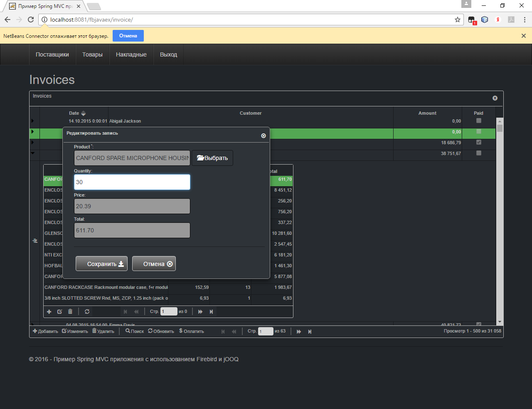Open the NetBeans Connector cube extension

[485, 20]
